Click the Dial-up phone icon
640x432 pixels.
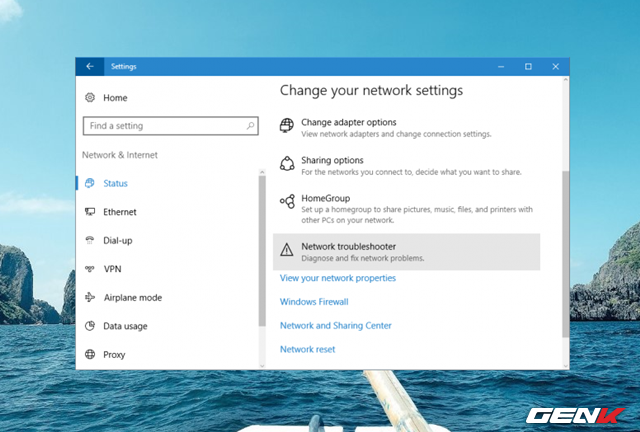tap(90, 240)
